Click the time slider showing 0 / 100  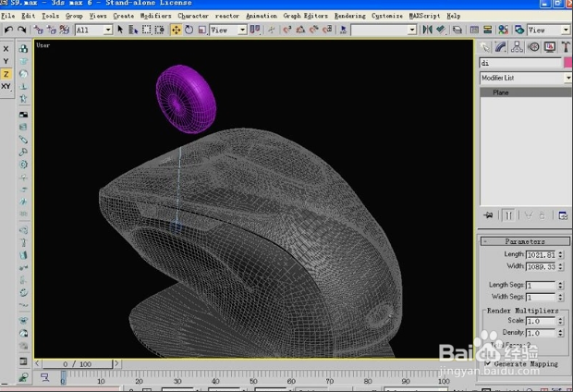77,364
